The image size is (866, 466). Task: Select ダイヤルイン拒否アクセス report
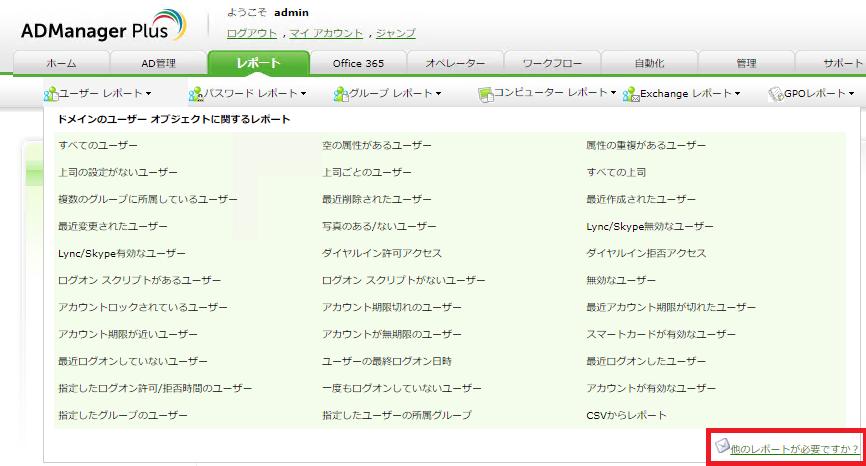pyautogui.click(x=646, y=253)
